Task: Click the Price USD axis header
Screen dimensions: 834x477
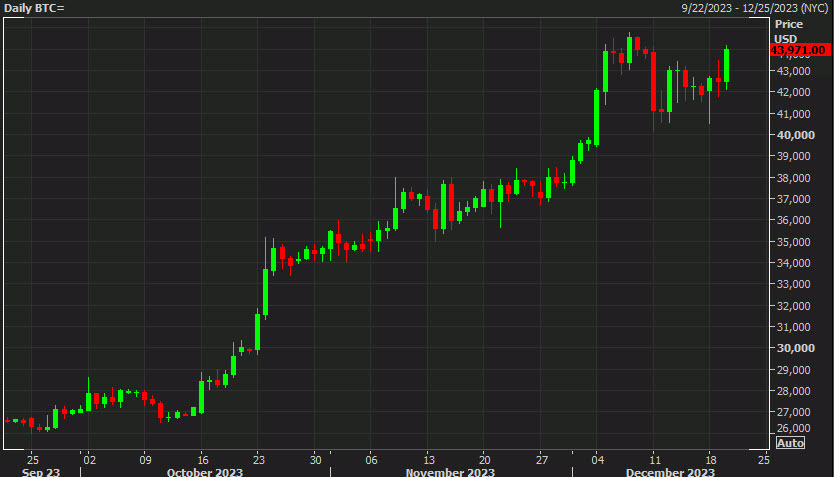Action: (788, 30)
